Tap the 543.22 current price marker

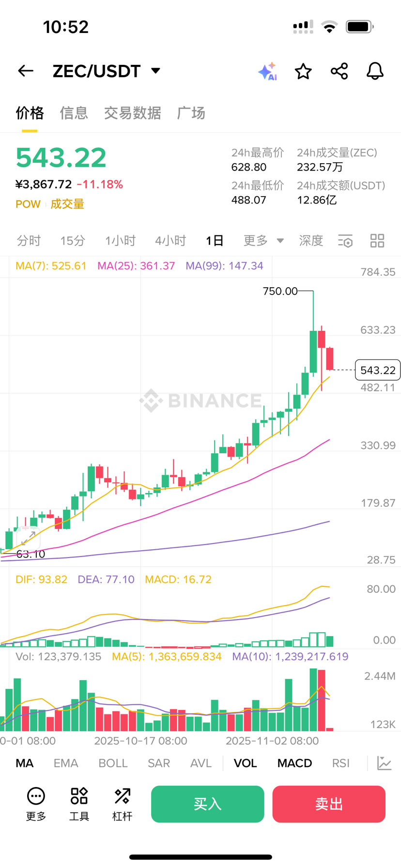[x=377, y=370]
